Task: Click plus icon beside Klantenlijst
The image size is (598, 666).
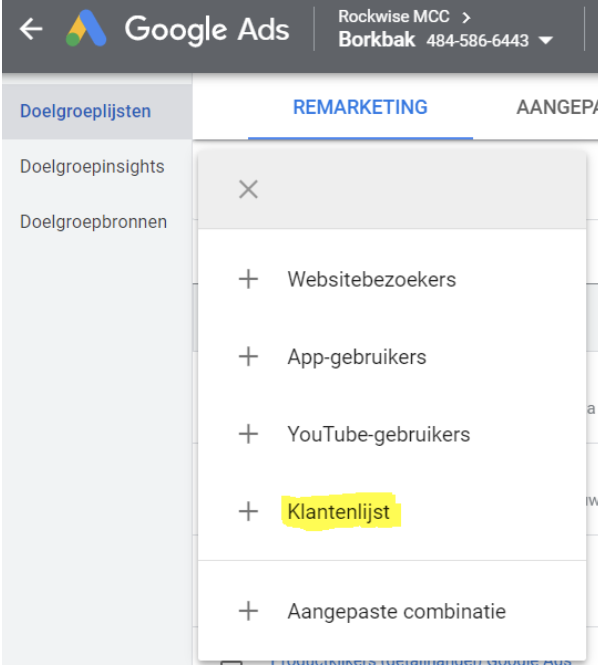Action: point(248,511)
